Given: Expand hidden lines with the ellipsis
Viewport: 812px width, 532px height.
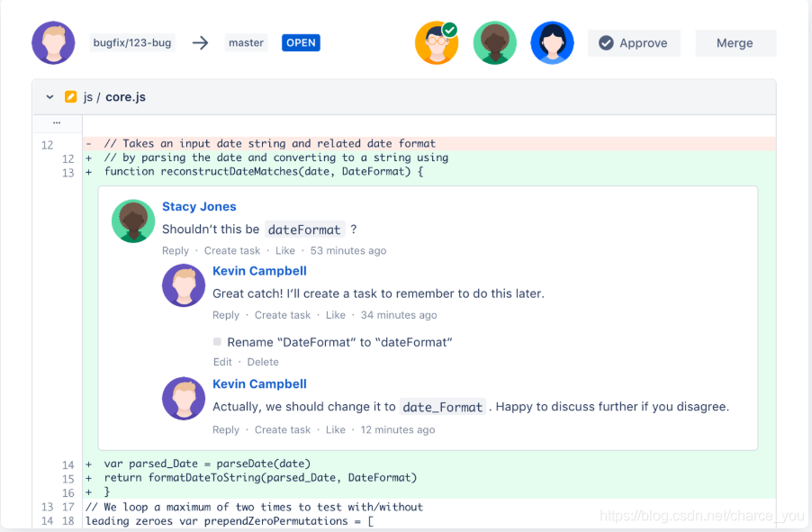Looking at the screenshot, I should (57, 122).
